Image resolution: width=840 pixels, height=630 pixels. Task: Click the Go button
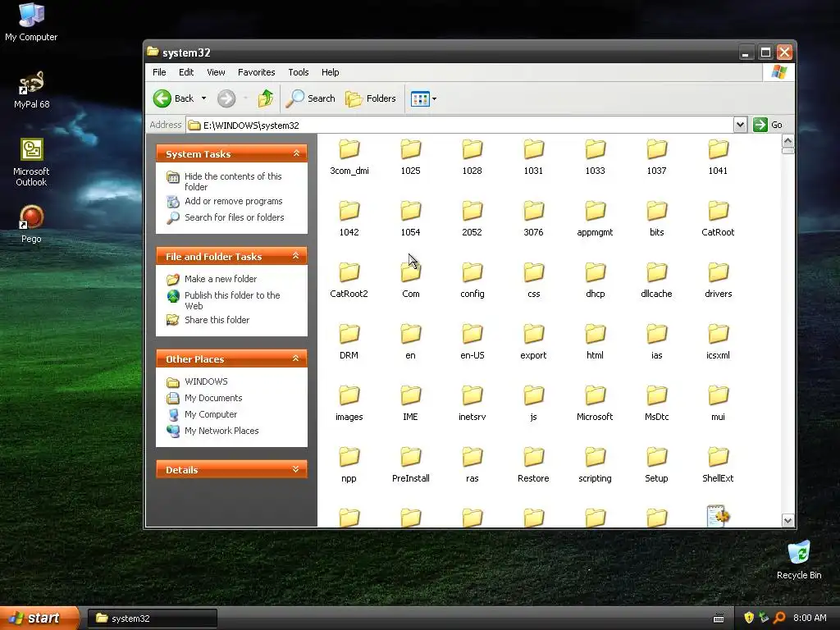point(768,125)
